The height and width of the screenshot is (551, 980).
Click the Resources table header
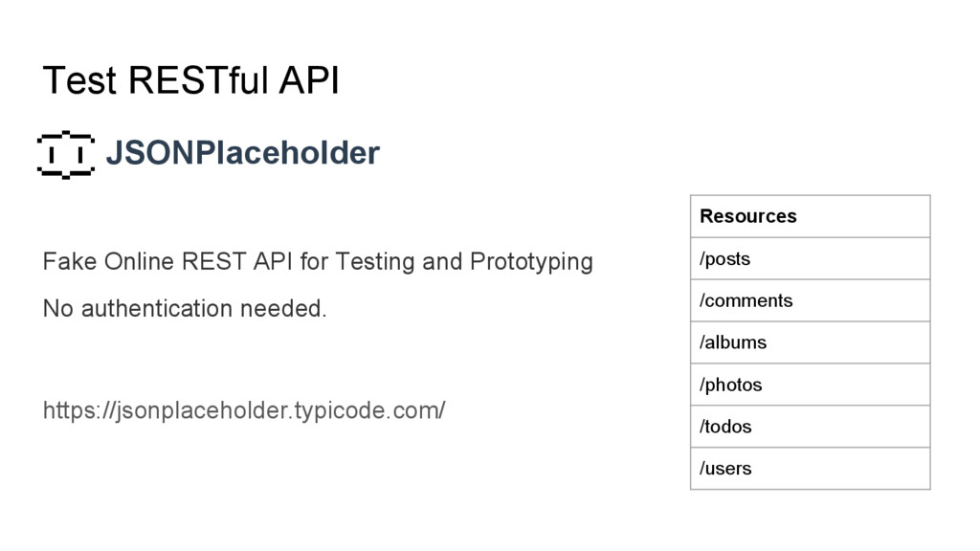810,216
